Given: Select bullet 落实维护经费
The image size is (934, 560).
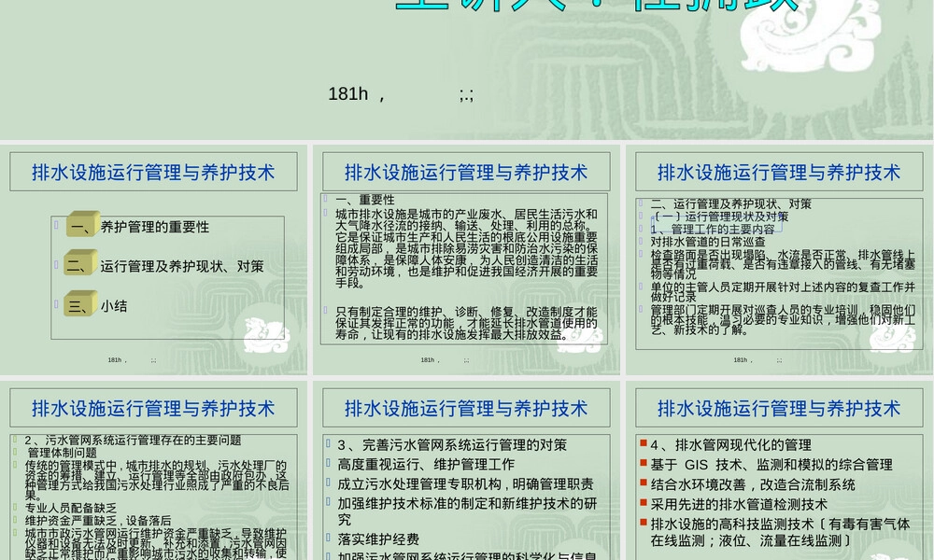Looking at the screenshot, I should coord(378,539).
